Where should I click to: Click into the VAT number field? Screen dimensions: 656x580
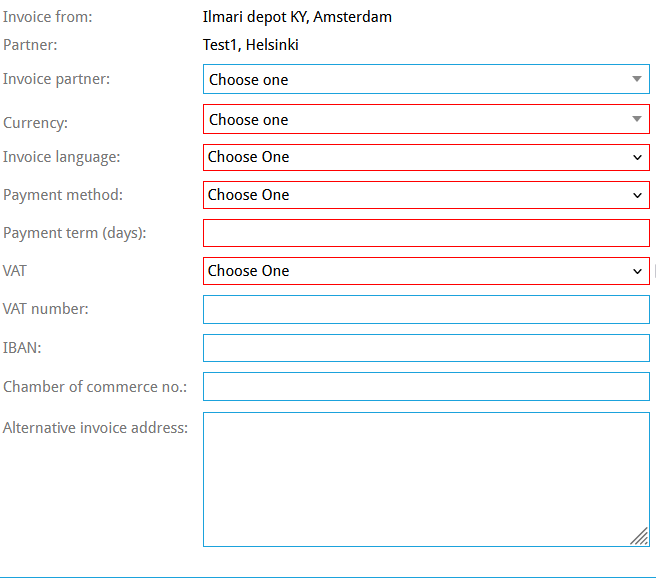tap(426, 310)
